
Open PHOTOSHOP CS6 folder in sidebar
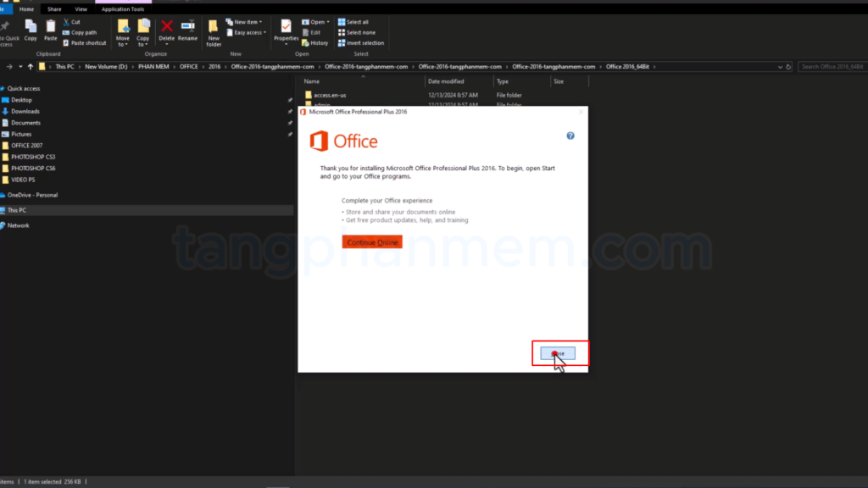pos(33,169)
